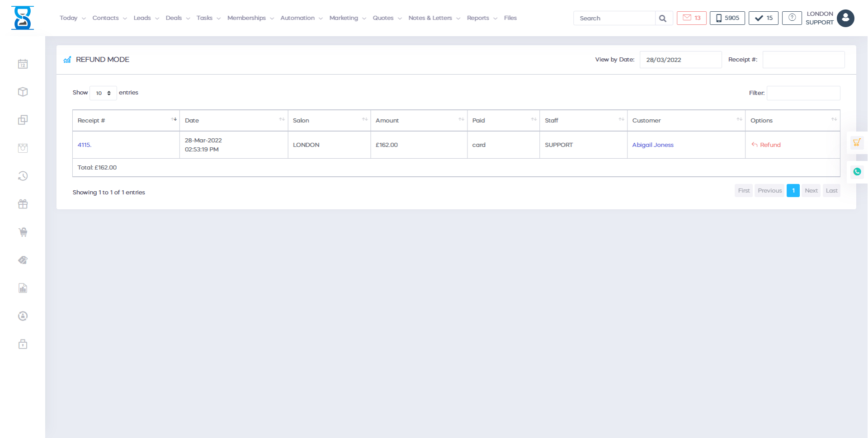Open customer Abigail Joness link

point(652,145)
